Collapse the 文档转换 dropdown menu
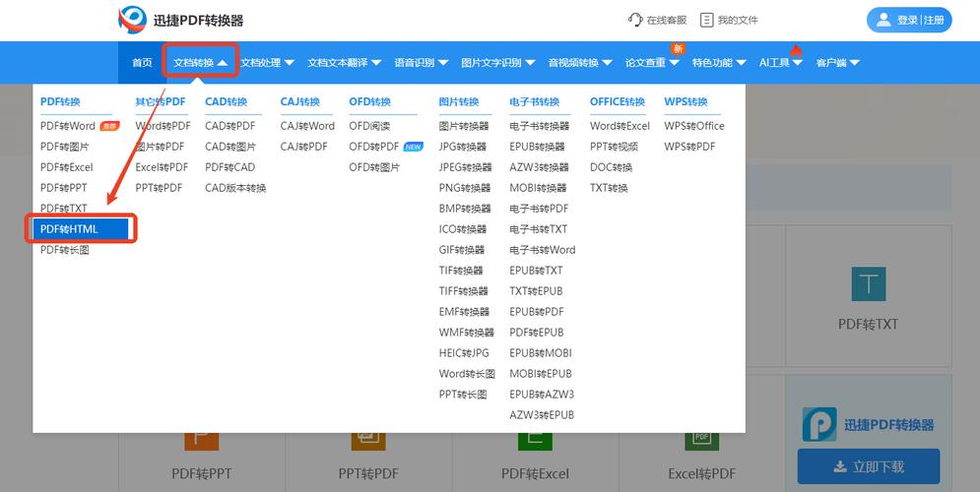 [x=201, y=62]
